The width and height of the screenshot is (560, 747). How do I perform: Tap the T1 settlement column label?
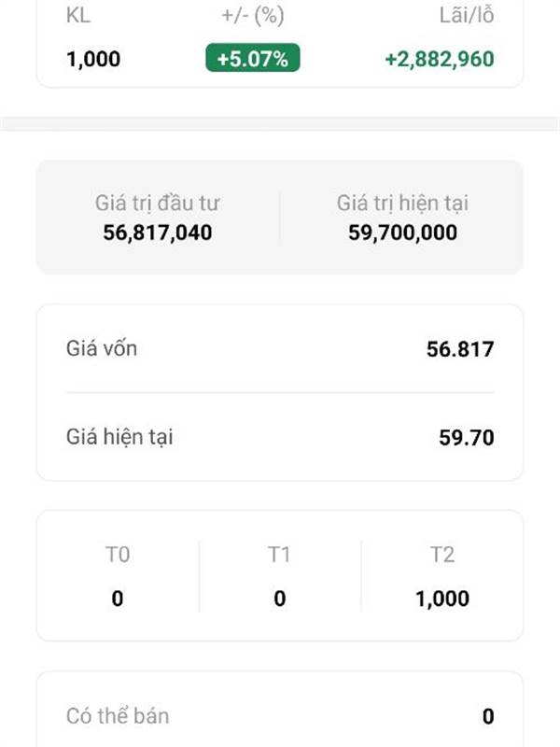(280, 556)
